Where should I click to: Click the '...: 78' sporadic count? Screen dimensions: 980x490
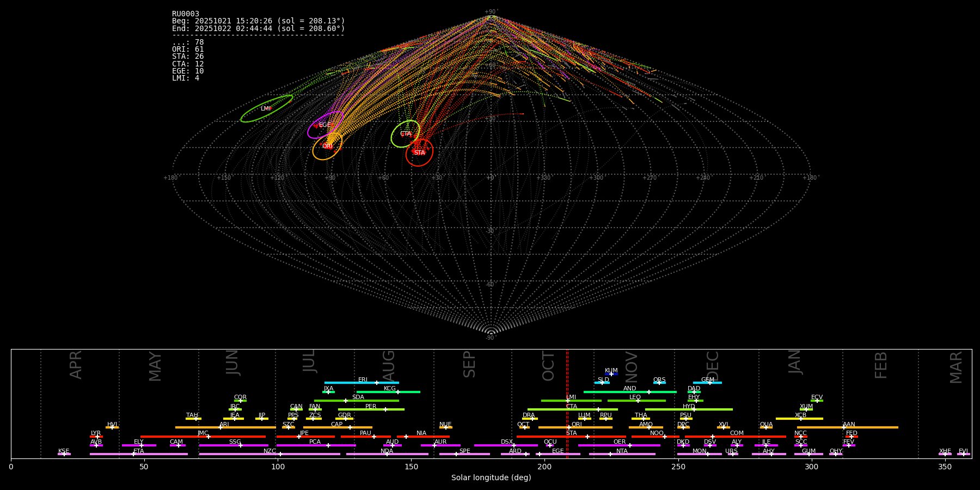[188, 42]
